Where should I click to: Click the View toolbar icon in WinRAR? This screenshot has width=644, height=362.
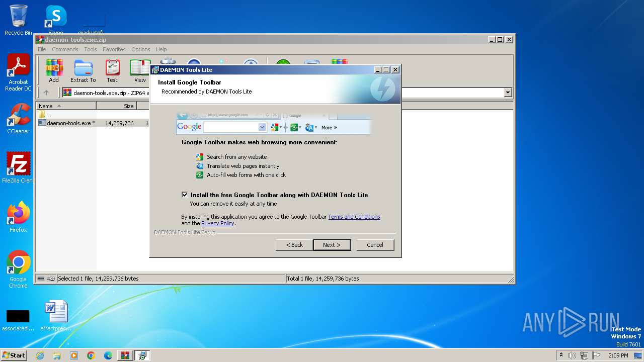[140, 70]
